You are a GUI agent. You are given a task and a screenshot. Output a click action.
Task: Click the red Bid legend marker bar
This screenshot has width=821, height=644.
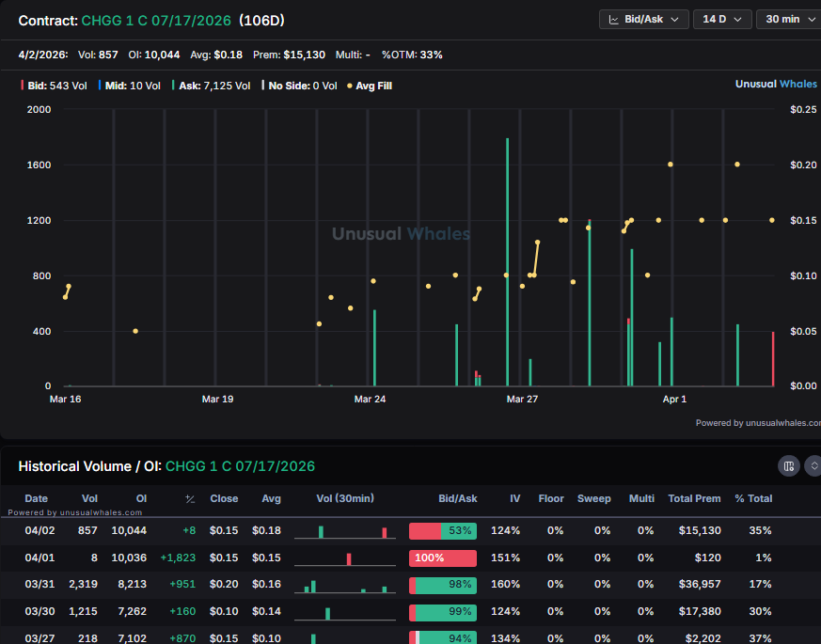point(23,85)
